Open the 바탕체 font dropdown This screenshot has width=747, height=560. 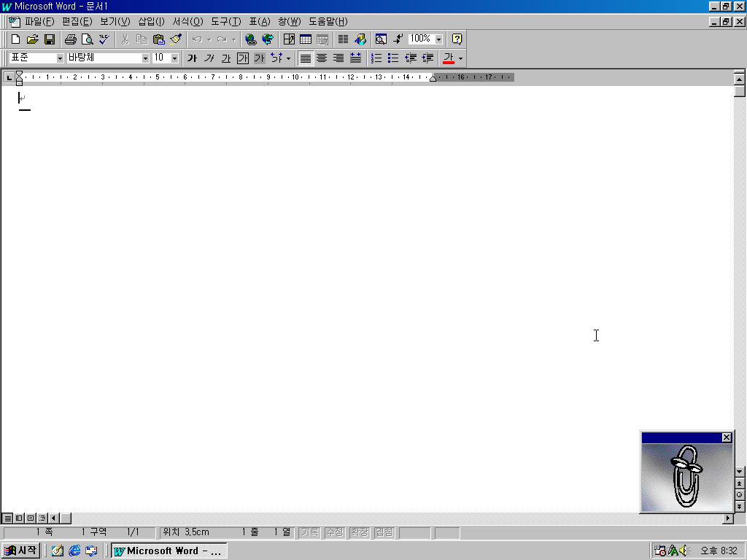(x=145, y=58)
